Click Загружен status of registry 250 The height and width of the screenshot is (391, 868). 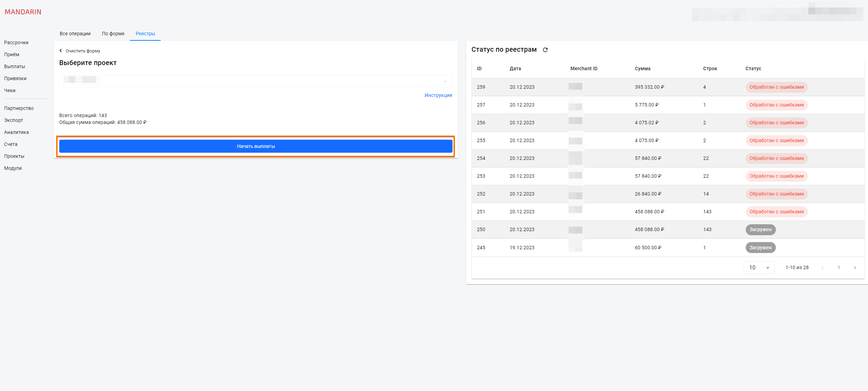coord(760,229)
